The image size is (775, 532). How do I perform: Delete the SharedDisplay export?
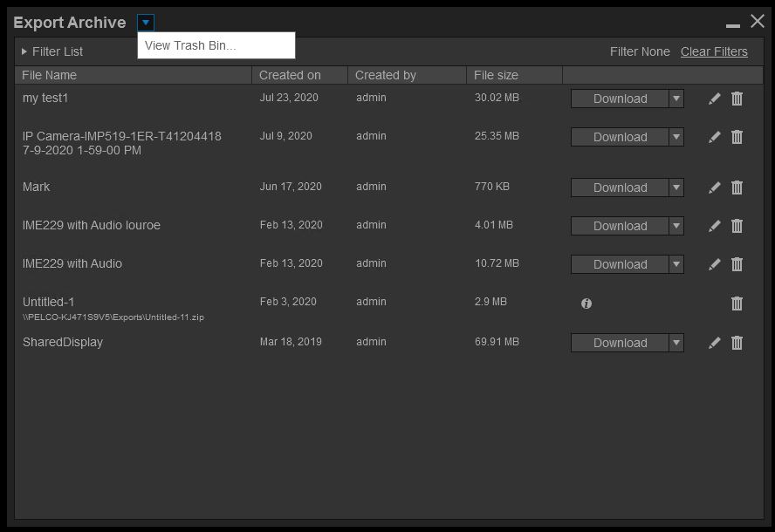point(737,343)
